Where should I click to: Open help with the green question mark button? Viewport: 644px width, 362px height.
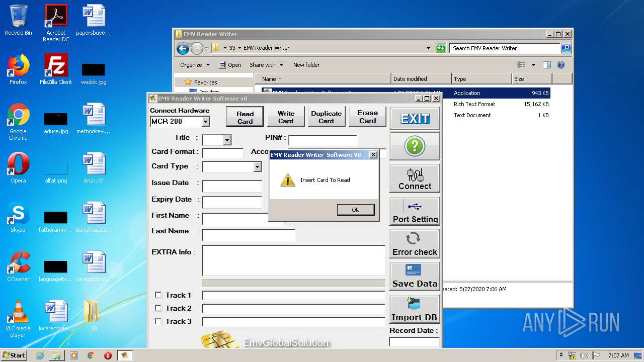pos(415,146)
